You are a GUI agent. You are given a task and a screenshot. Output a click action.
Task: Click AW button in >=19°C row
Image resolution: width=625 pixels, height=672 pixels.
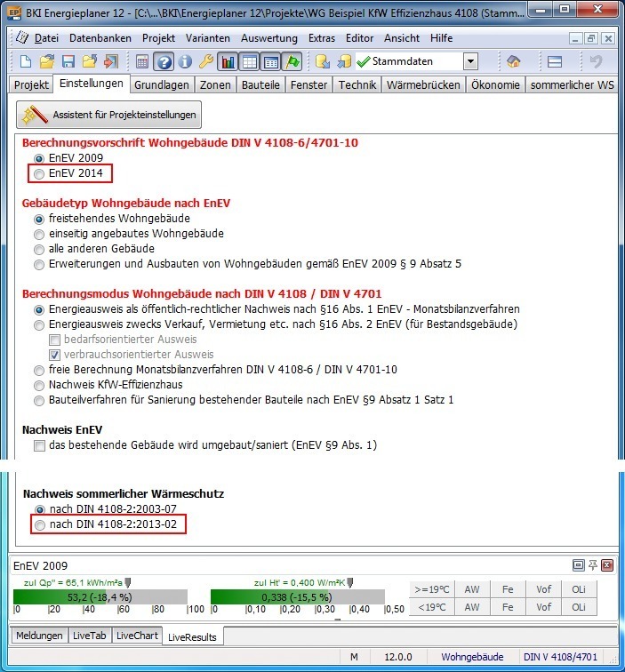pos(472,589)
